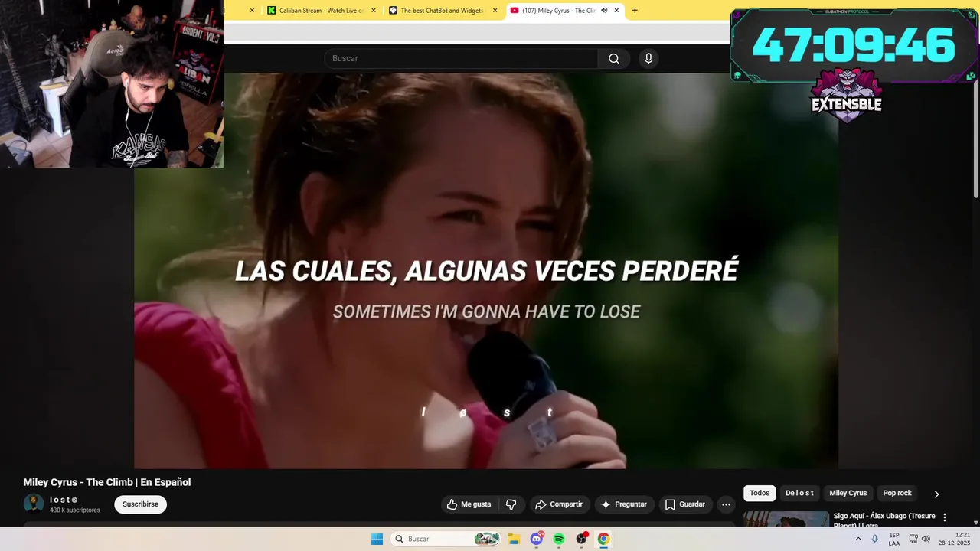Mute the Miley Cyrus tab via the speaker icon
Screen dimensions: 980x551
click(604, 11)
